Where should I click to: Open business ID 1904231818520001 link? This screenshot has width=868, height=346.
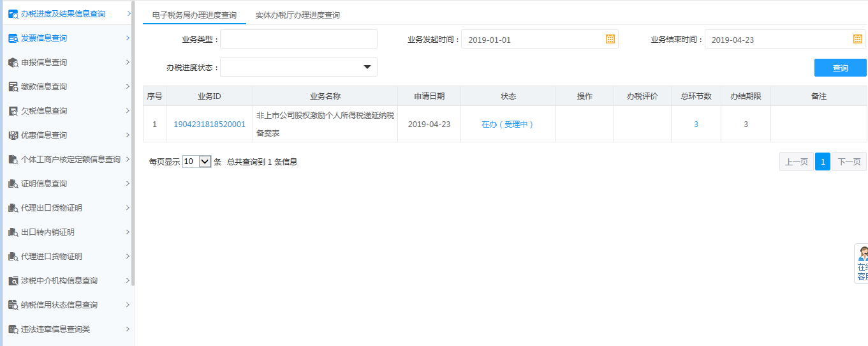[209, 124]
